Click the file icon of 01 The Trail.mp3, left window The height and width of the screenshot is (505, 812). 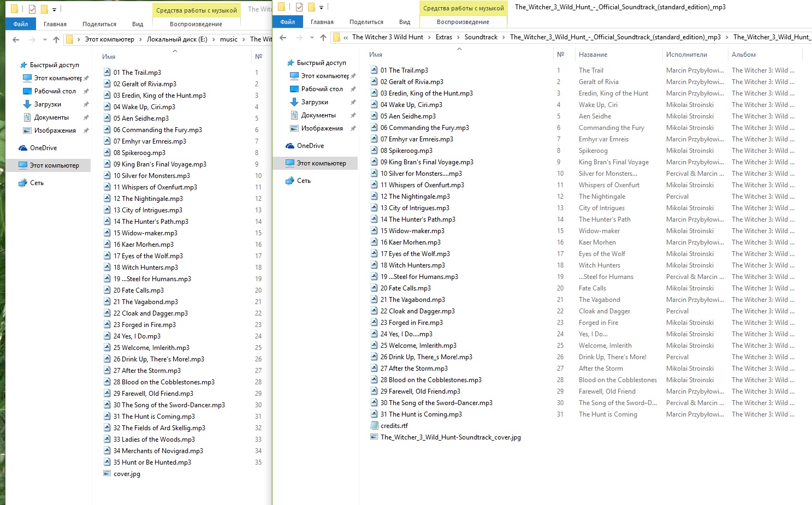click(107, 73)
